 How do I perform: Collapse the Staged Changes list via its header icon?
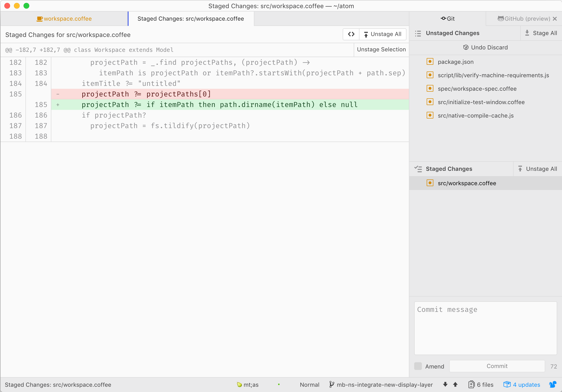tap(418, 169)
